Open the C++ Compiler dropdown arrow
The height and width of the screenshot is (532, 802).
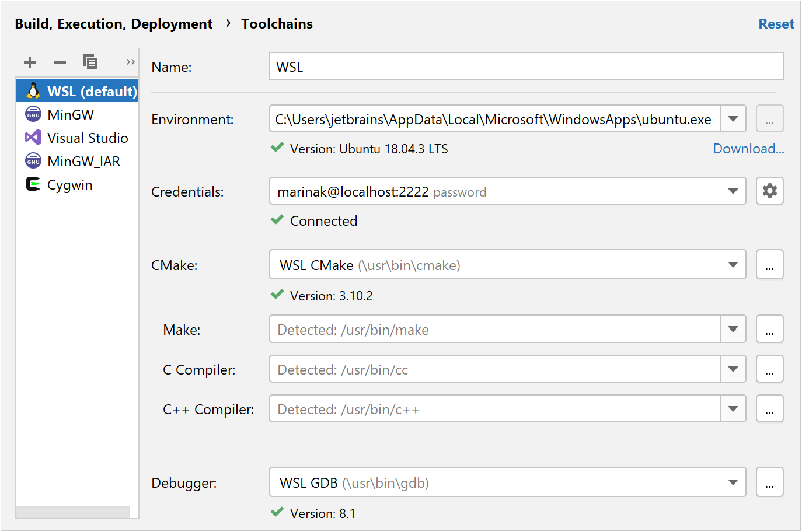(733, 408)
